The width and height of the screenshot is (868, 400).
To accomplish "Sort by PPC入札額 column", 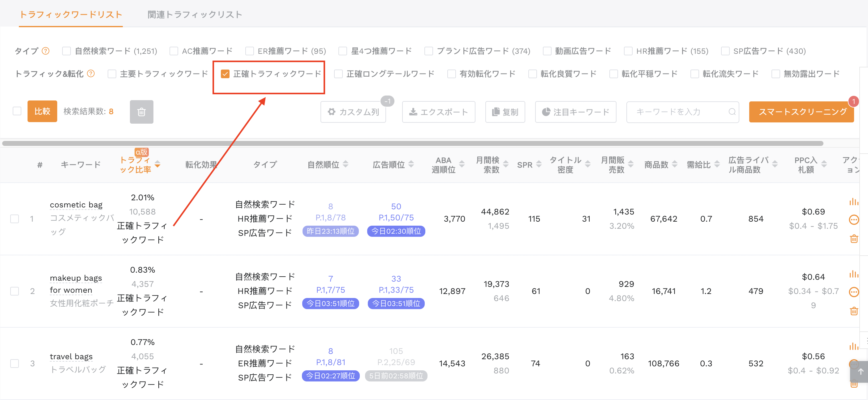I will click(x=824, y=164).
